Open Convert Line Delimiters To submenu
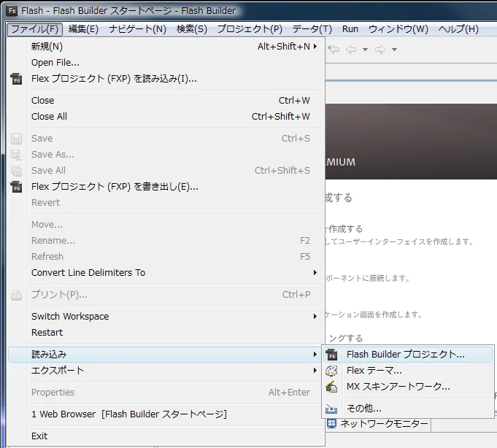This screenshot has height=448, width=497. (x=166, y=272)
